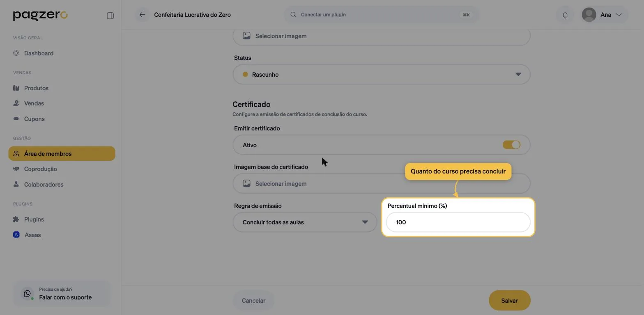Toggle the Emitir certificado switch
The image size is (644, 315).
pos(511,145)
